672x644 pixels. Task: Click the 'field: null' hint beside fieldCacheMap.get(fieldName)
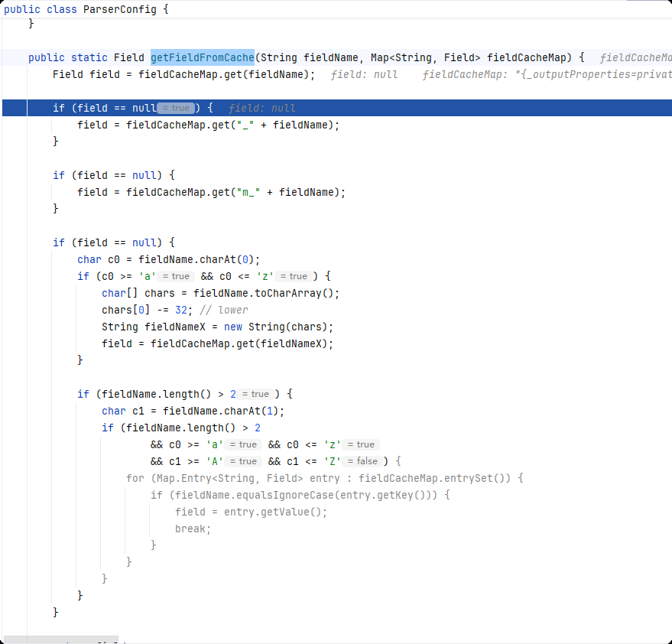point(364,75)
